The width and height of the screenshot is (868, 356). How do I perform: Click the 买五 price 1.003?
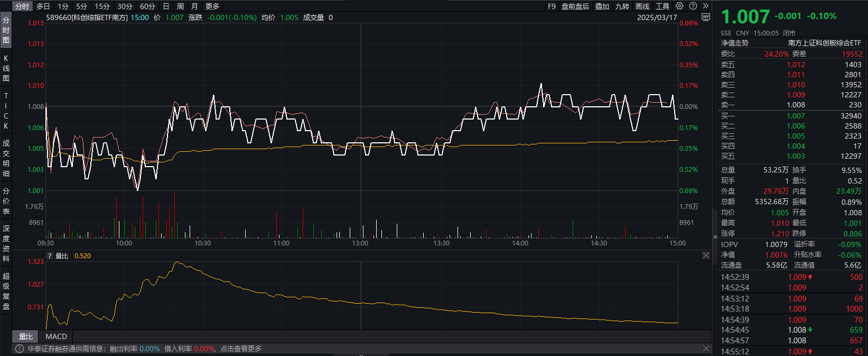796,156
